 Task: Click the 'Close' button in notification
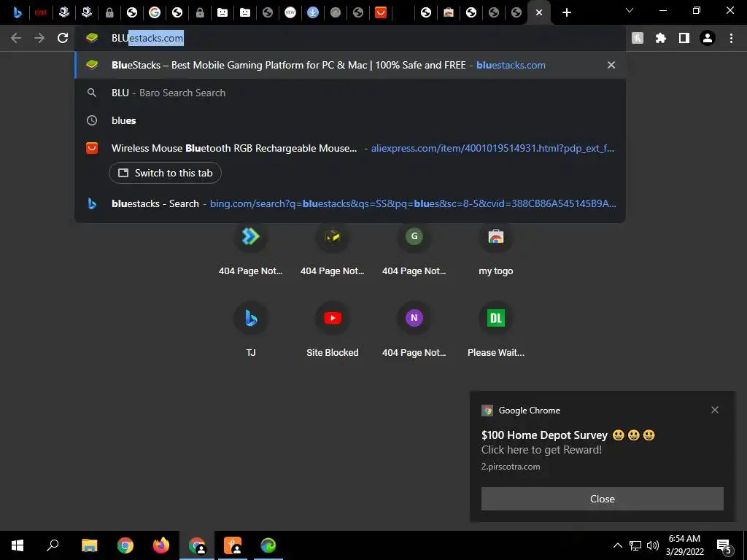tap(602, 499)
